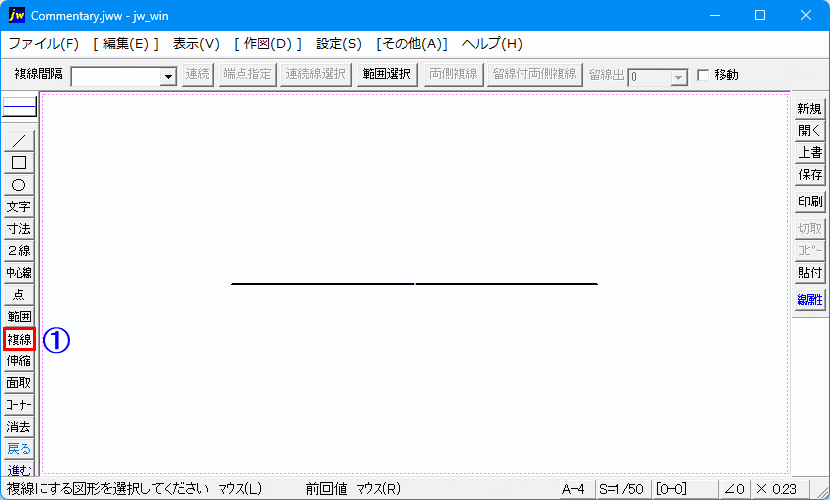Screen dimensions: 830x500
Task: Click the 連続 button
Action: pyautogui.click(x=198, y=74)
